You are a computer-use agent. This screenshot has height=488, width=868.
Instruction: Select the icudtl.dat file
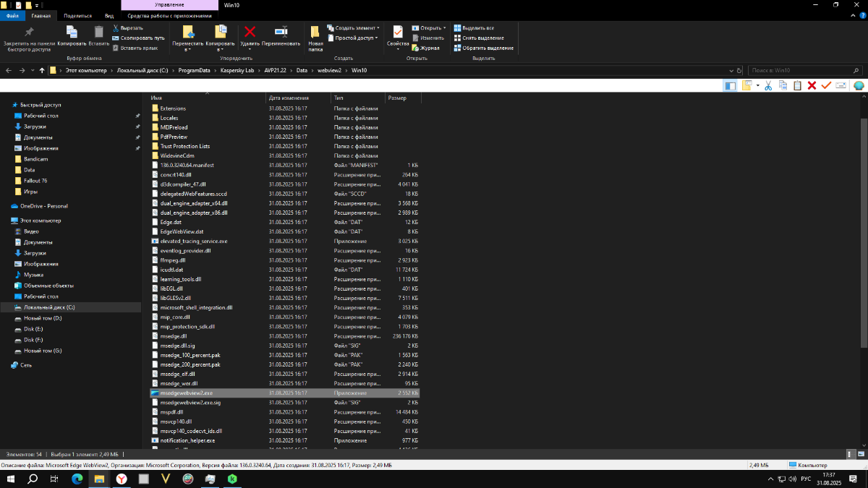[x=171, y=269]
